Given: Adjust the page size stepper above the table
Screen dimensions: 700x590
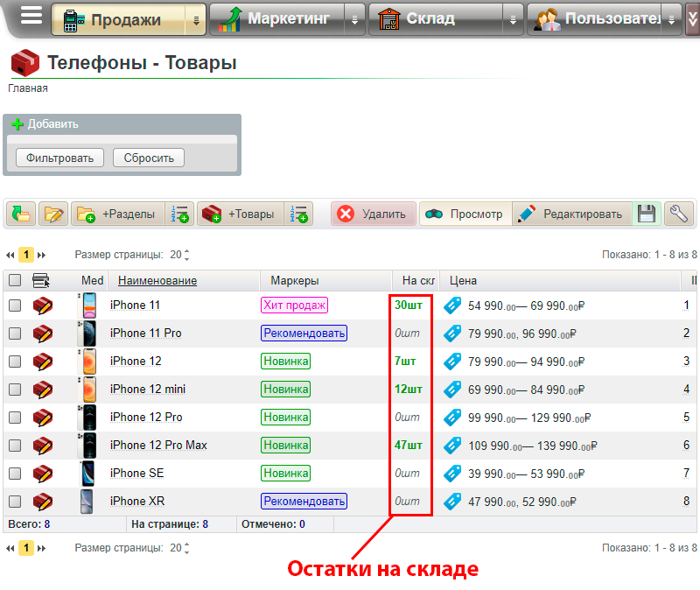Looking at the screenshot, I should coord(186,255).
